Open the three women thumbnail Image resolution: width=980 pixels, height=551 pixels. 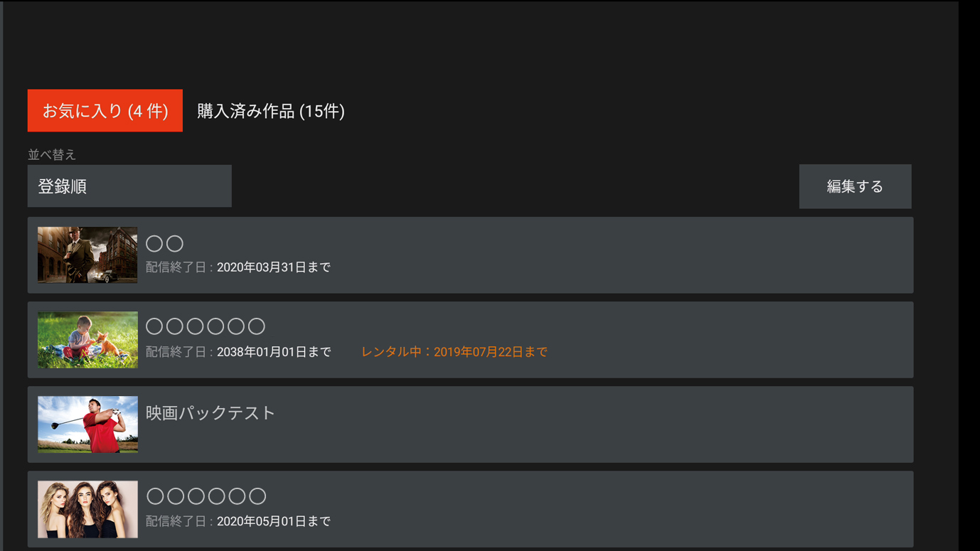pos(87,509)
